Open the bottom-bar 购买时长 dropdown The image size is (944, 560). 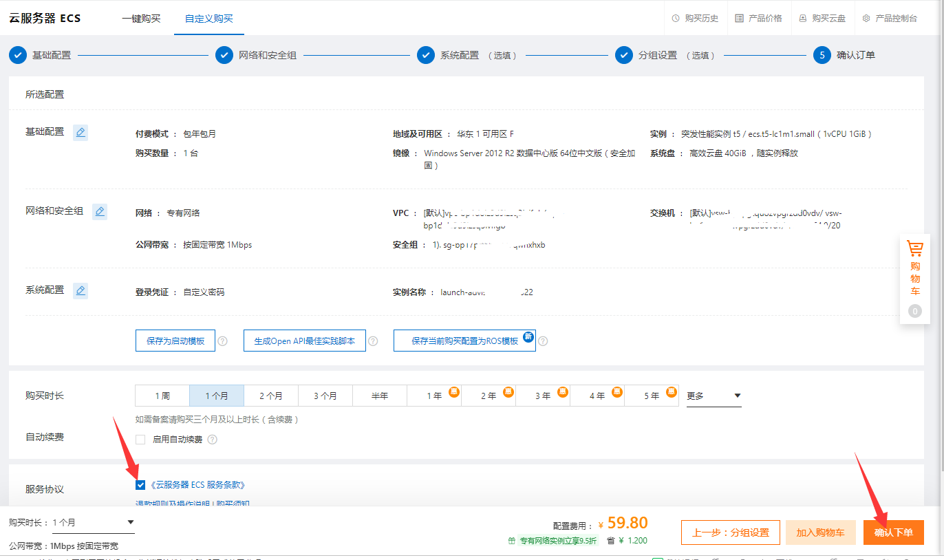point(93,523)
